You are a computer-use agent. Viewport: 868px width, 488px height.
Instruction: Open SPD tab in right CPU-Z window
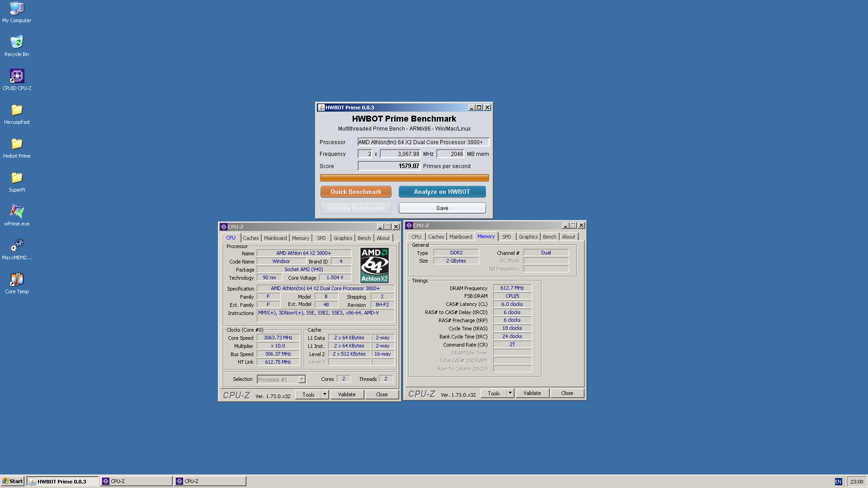tap(507, 237)
